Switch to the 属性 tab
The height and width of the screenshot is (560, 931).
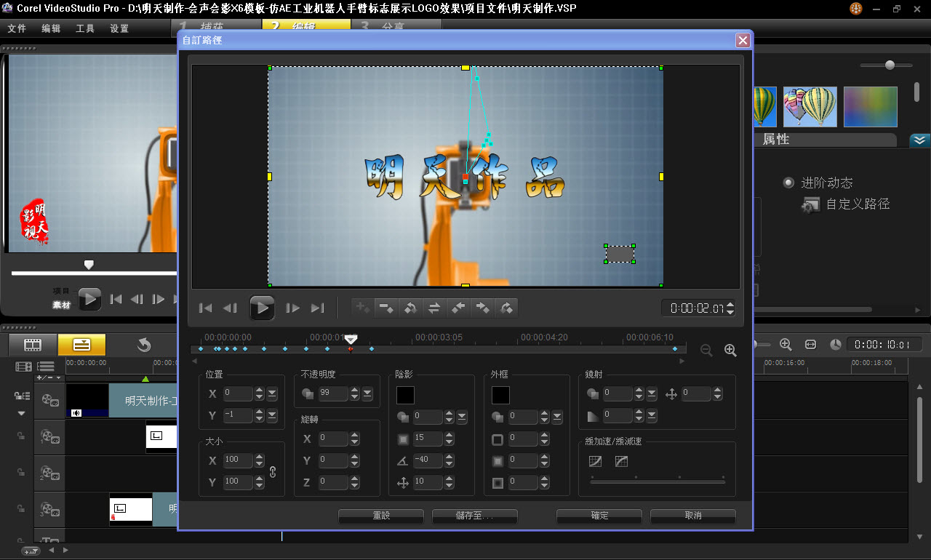click(x=776, y=140)
